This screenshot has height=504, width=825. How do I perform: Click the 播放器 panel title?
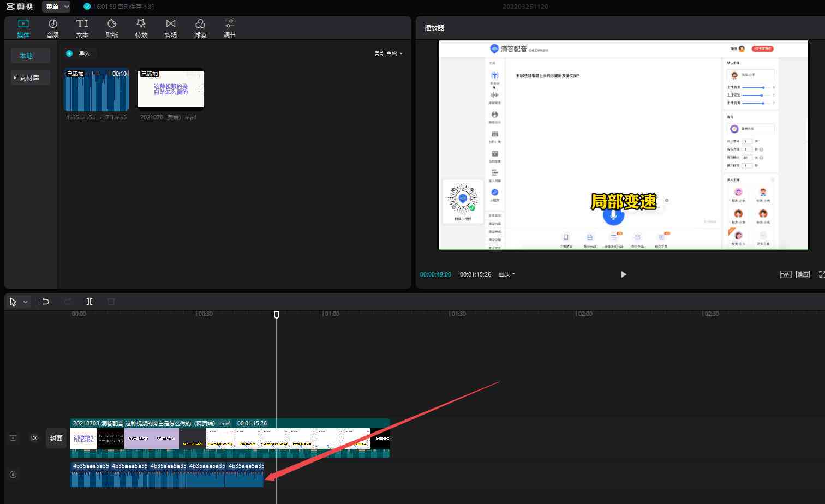[434, 28]
